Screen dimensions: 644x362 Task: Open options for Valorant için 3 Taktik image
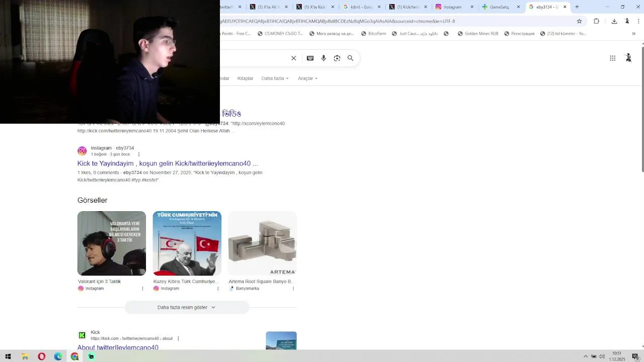(142, 289)
